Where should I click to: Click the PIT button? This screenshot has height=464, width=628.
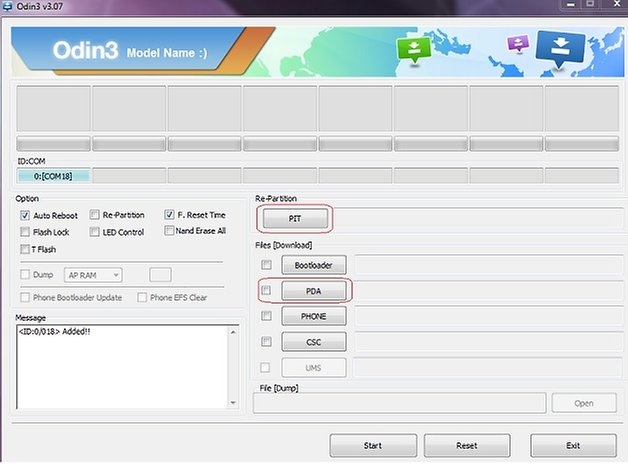[295, 219]
